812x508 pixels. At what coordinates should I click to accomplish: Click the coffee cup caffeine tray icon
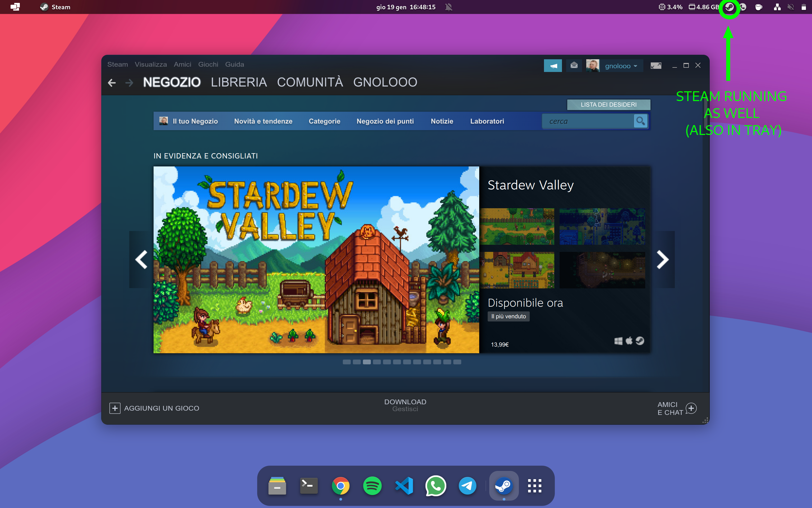pos(759,7)
